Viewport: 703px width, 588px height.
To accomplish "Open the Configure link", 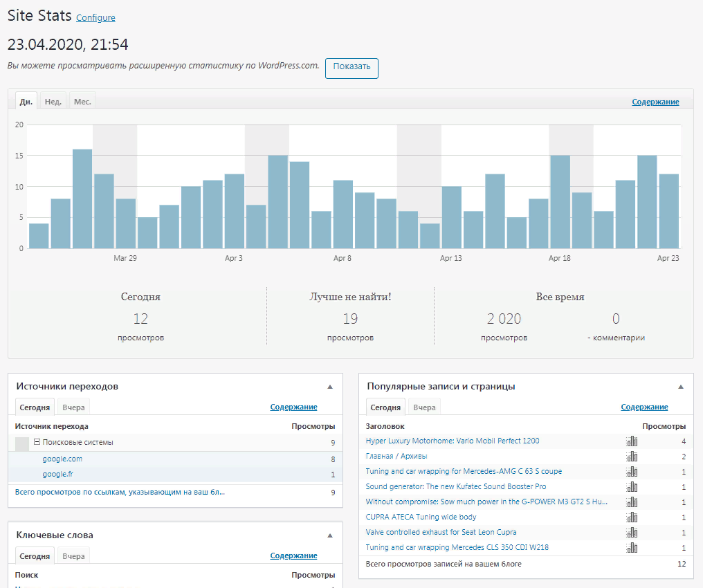I will (x=95, y=18).
